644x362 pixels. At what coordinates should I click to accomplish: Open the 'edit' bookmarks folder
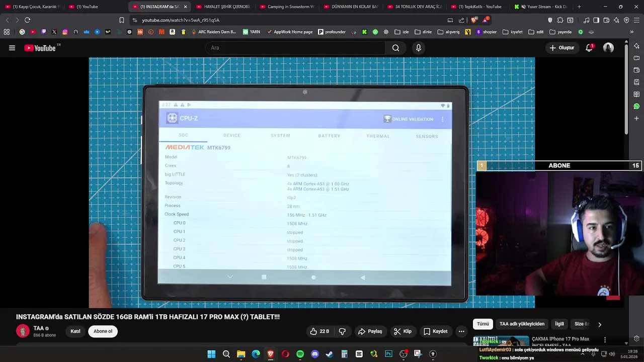(536, 32)
